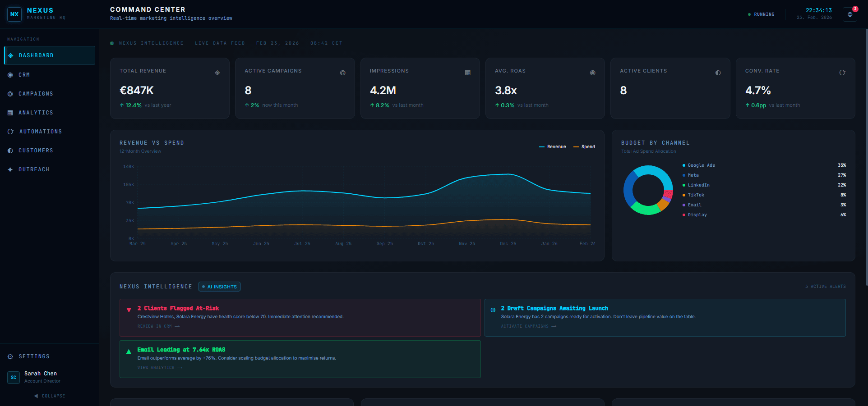
Task: Click the Activate Campaigns link
Action: tap(528, 326)
